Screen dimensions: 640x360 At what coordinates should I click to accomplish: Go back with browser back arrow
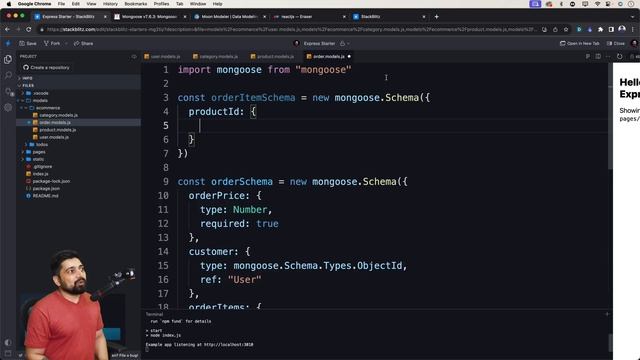(x=7, y=29)
